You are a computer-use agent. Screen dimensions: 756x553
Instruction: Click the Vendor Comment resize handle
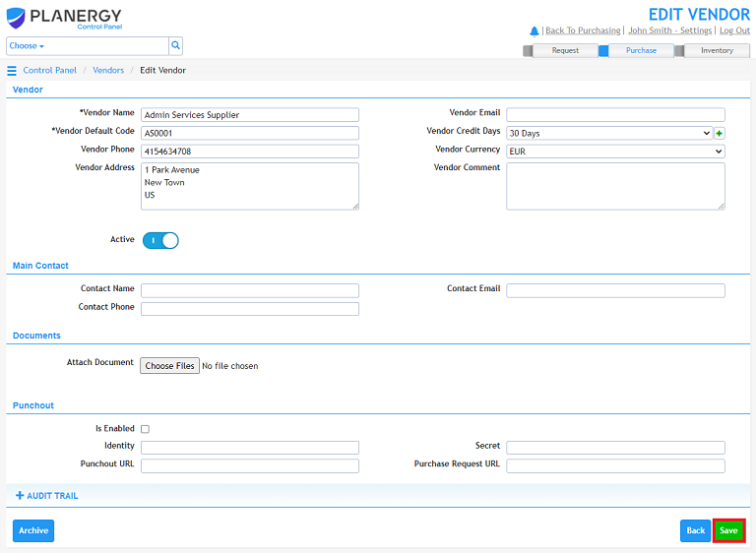coord(721,207)
